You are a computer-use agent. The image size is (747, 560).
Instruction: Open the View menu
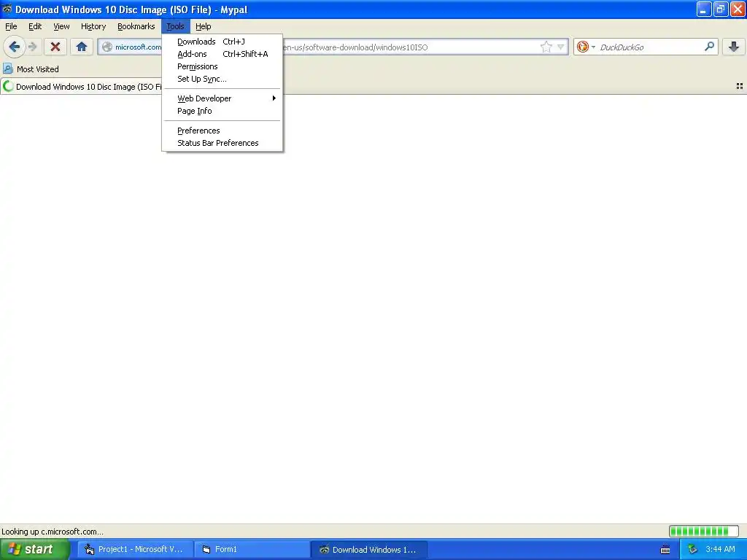61,26
